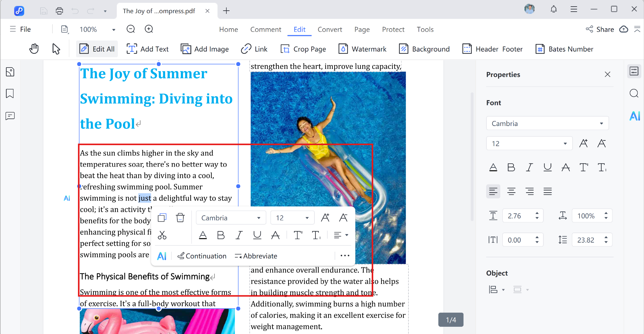
Task: Increase line spacing with the 23.82 stepper
Action: click(x=606, y=237)
